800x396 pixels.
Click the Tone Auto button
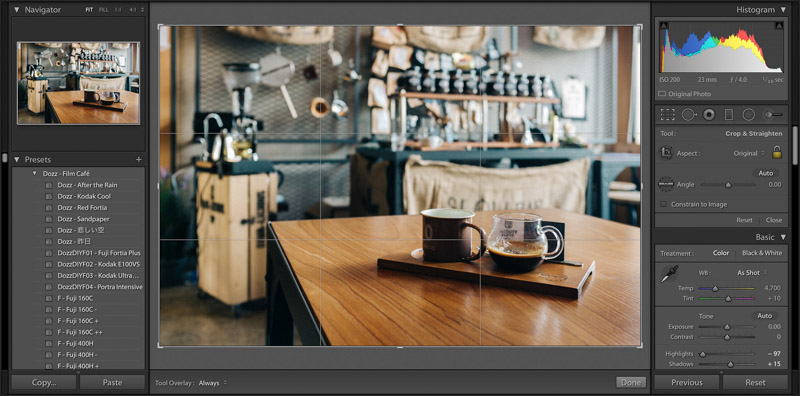click(x=764, y=316)
